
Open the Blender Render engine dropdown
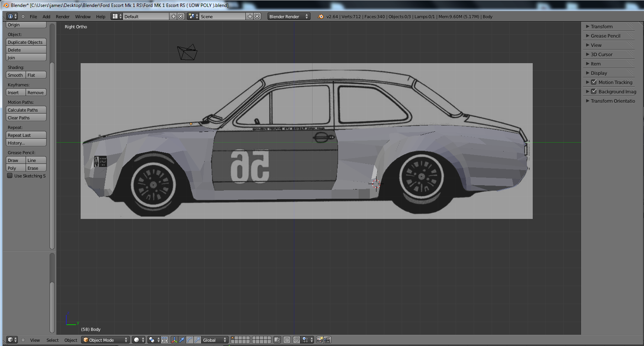point(289,16)
